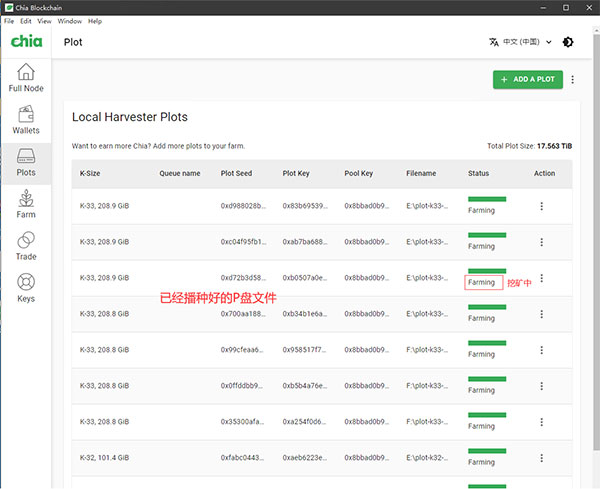Select plot key 0xaeb6223e cell
Image resolution: width=600 pixels, height=489 pixels.
point(305,458)
